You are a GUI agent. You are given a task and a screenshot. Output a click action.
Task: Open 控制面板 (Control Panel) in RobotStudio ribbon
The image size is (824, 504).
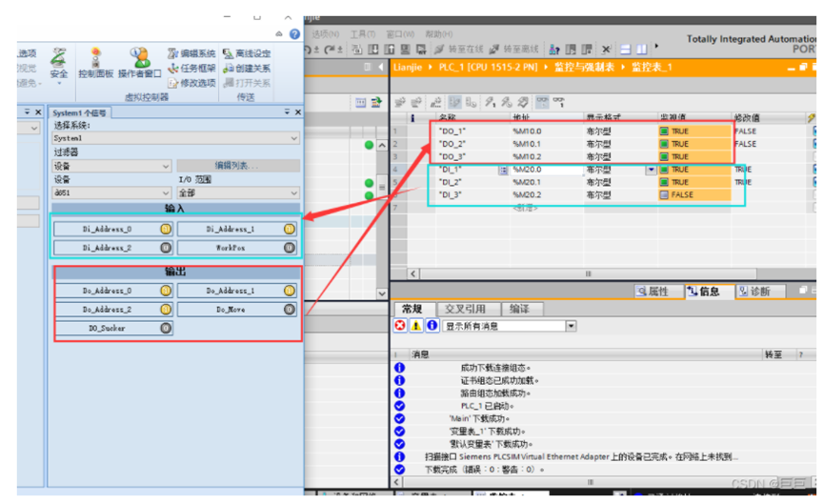[95, 64]
